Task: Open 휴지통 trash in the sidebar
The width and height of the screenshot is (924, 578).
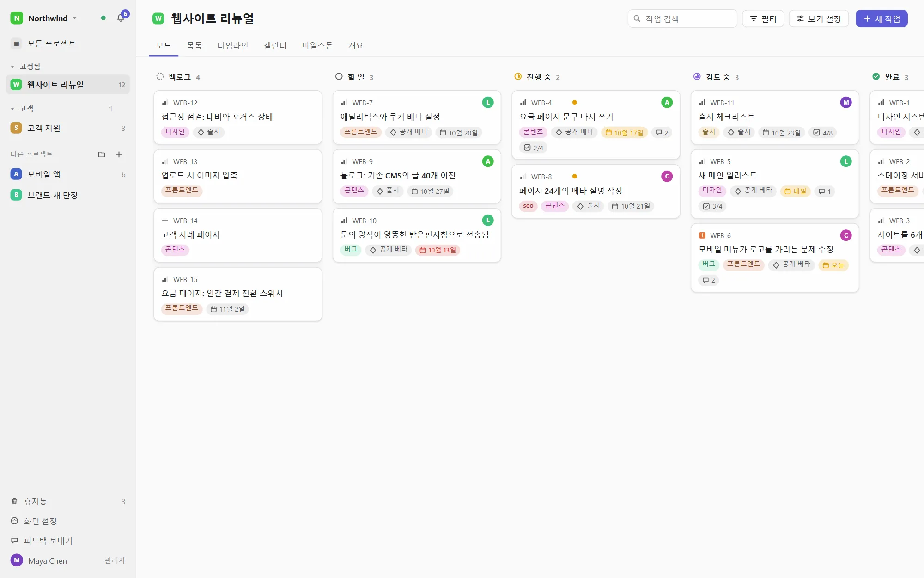Action: click(68, 501)
